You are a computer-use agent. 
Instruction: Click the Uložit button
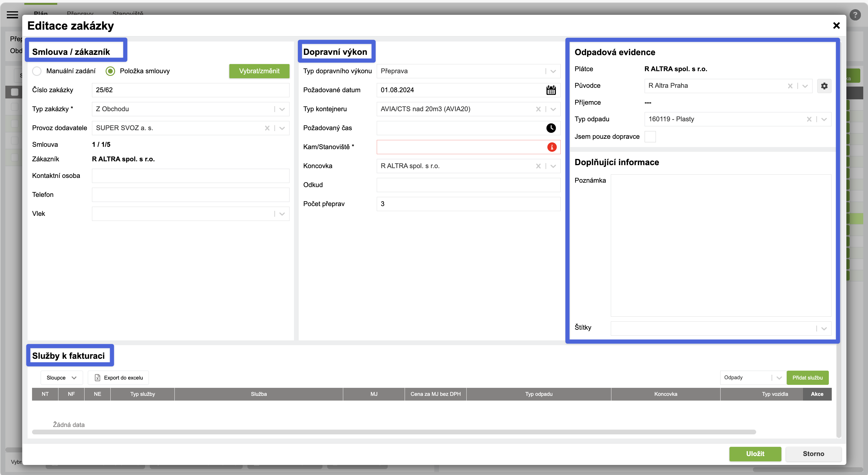click(x=755, y=454)
